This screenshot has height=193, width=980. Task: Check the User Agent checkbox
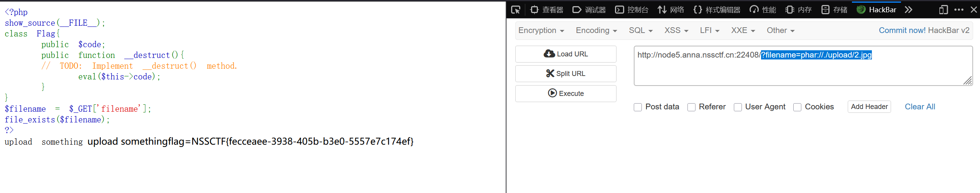(738, 107)
